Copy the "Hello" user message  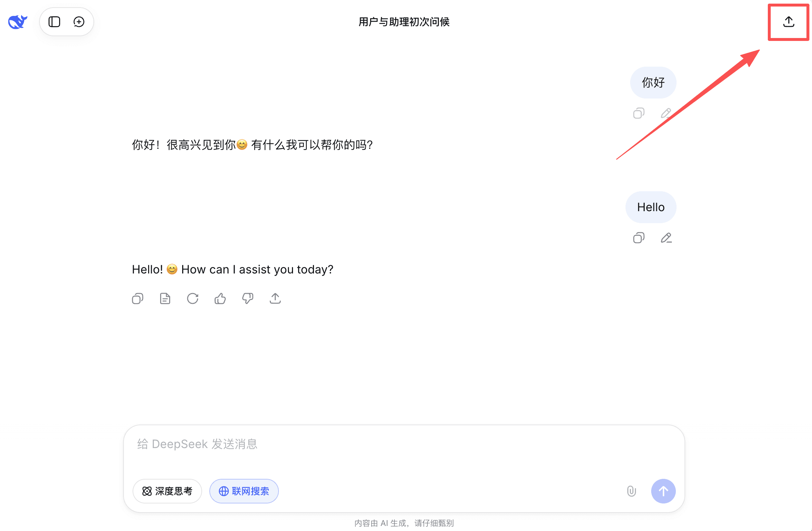tap(639, 238)
